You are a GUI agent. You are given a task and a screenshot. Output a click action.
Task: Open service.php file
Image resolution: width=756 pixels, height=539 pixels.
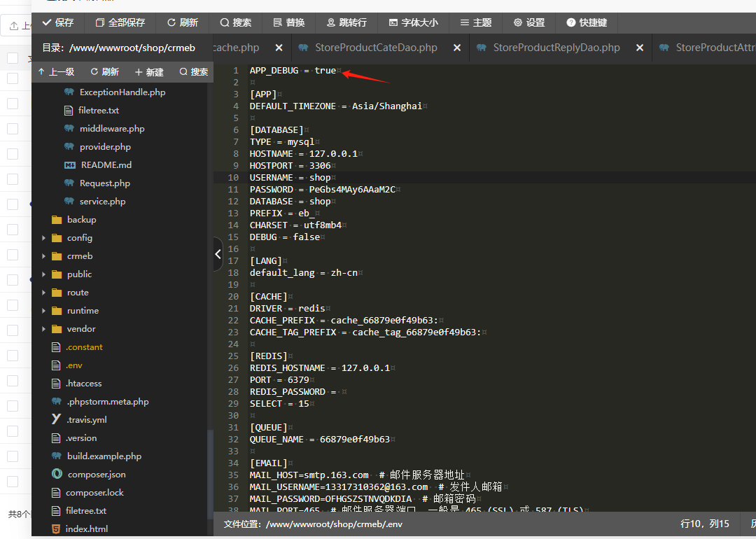[x=102, y=202]
